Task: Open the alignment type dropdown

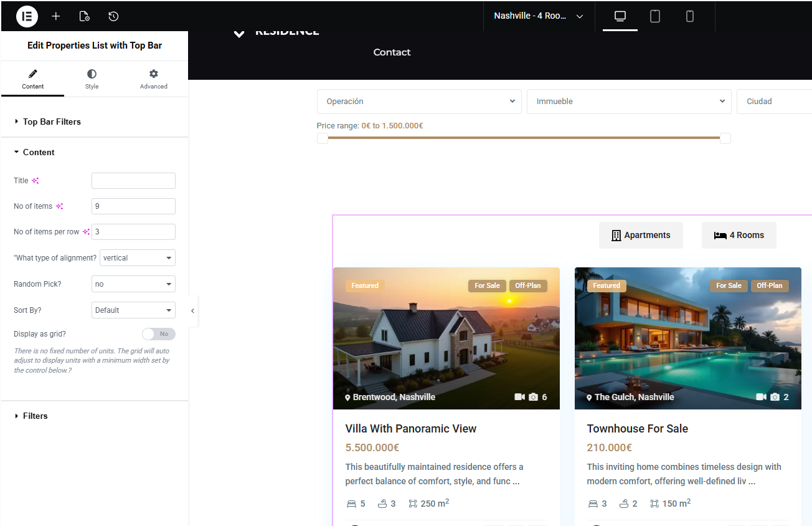Action: (138, 258)
